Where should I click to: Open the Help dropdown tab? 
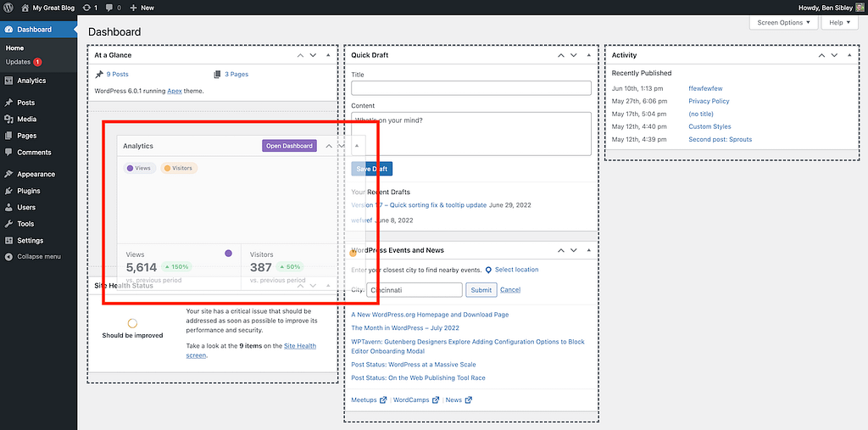pos(839,23)
